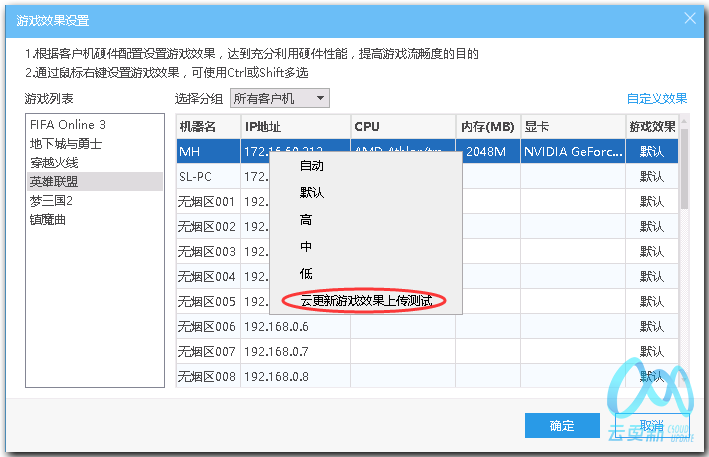
Task: Choose 自动 from context menu
Action: pyautogui.click(x=366, y=166)
